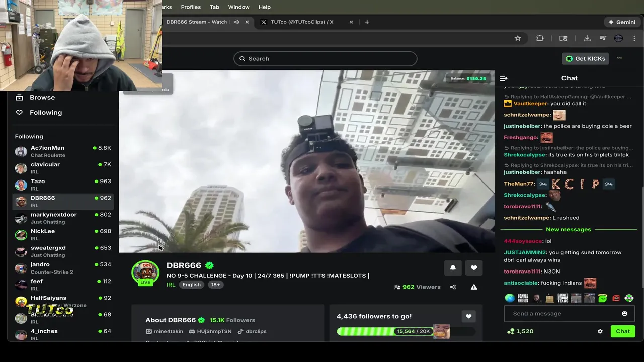644x362 pixels.
Task: Open jandro channel in sidebar
Action: (x=63, y=267)
